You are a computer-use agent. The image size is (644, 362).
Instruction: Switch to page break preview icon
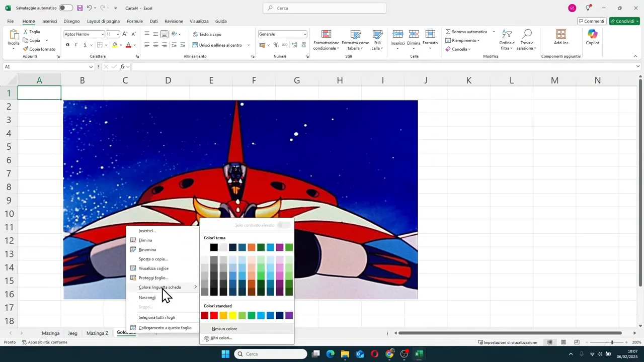click(x=577, y=342)
